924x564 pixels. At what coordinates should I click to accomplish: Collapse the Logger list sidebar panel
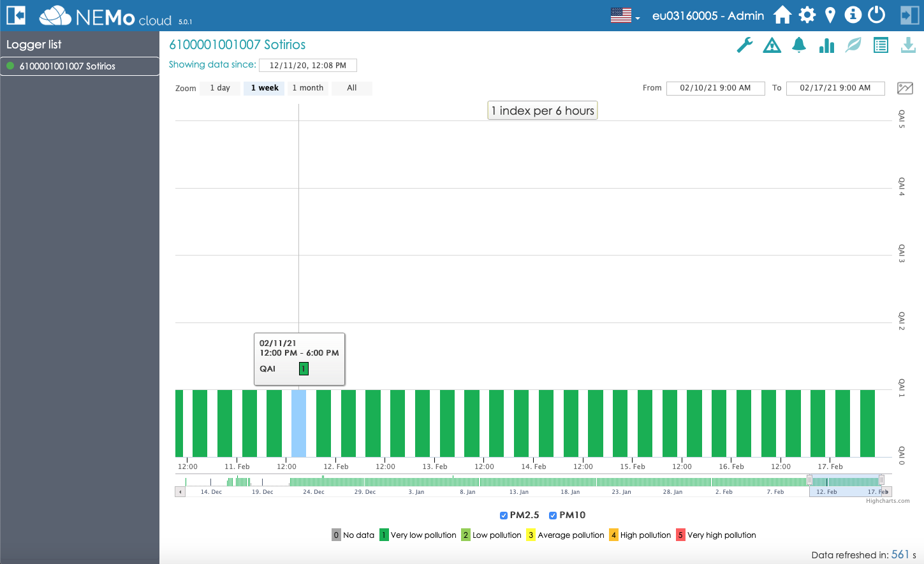pyautogui.click(x=15, y=15)
